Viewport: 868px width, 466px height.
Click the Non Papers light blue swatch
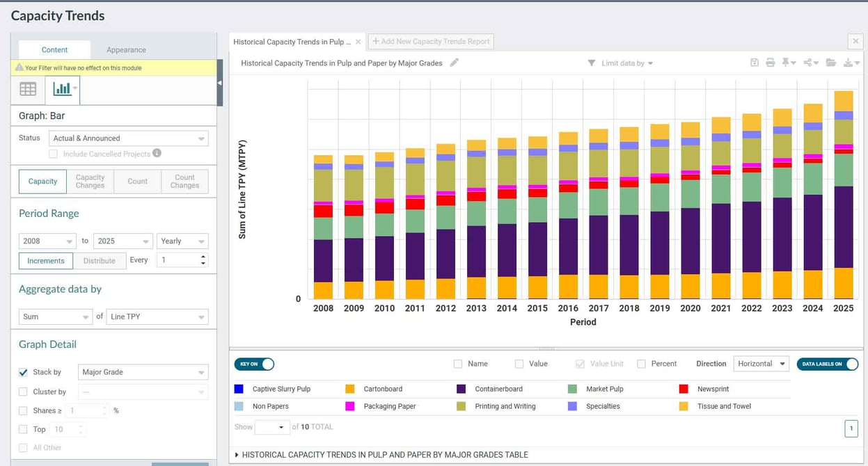[239, 406]
